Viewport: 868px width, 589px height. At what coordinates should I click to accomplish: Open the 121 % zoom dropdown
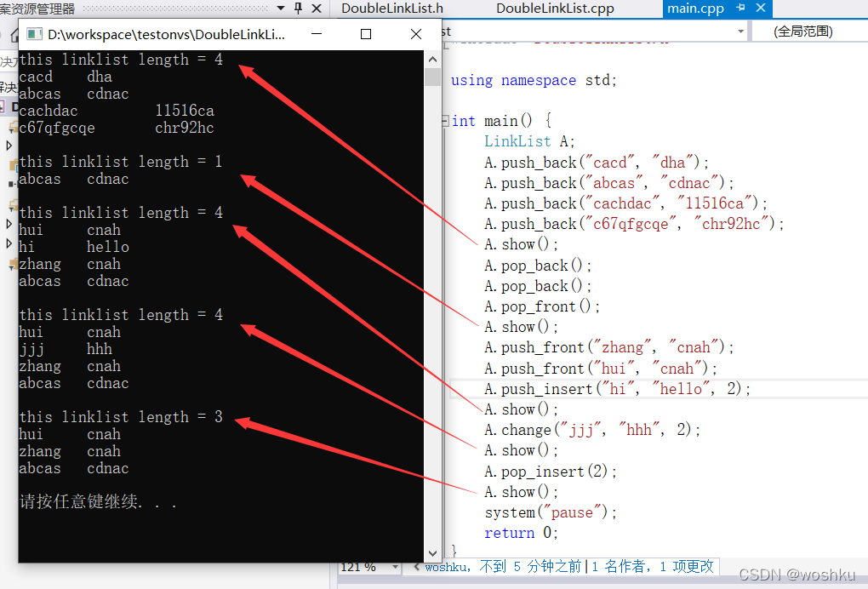click(395, 567)
